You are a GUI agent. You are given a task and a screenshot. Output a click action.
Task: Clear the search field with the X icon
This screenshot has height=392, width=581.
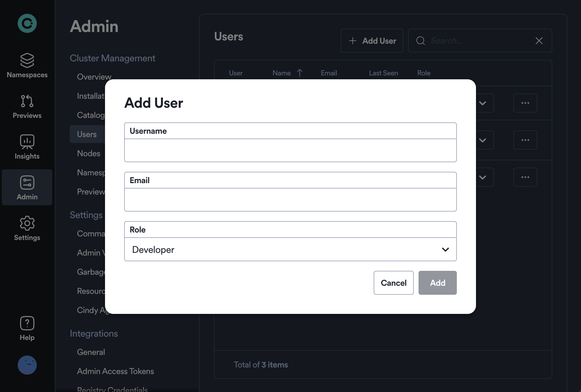click(539, 40)
